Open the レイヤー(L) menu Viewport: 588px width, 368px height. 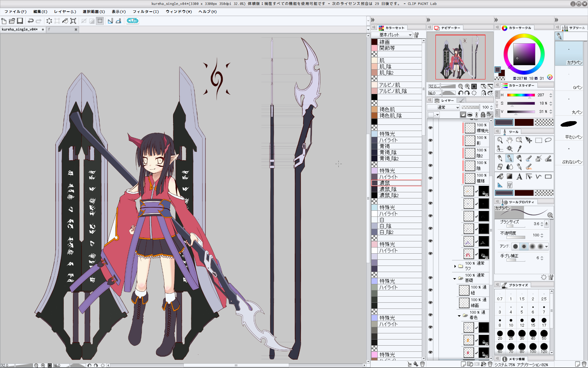pyautogui.click(x=65, y=12)
